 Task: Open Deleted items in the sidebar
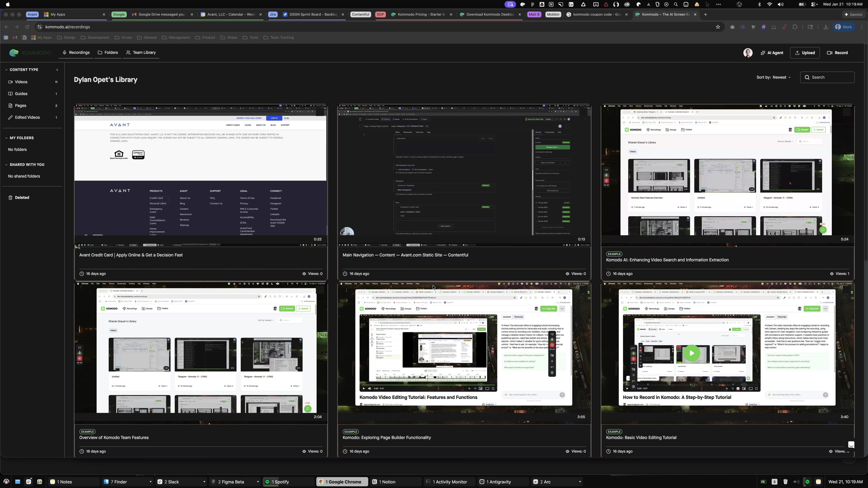(x=19, y=198)
